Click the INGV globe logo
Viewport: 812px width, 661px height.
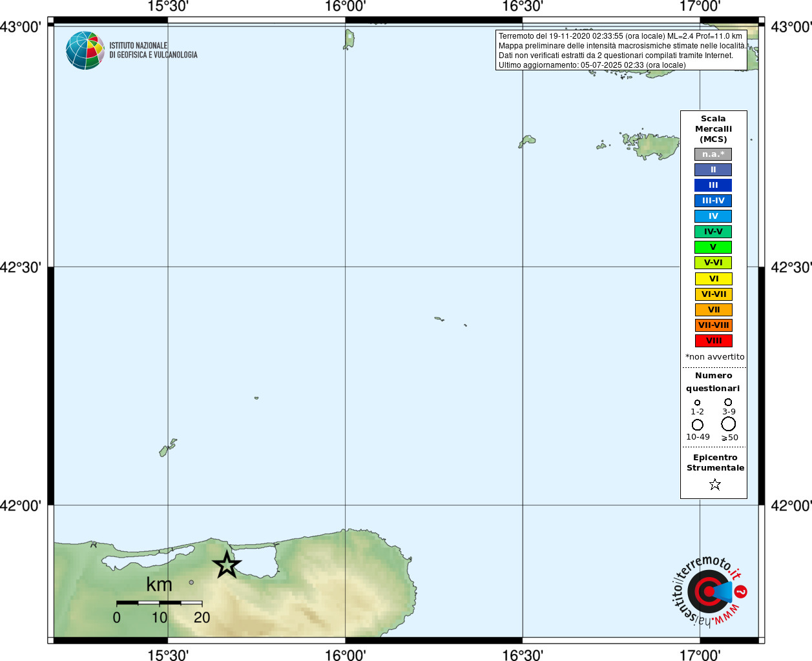tap(85, 50)
